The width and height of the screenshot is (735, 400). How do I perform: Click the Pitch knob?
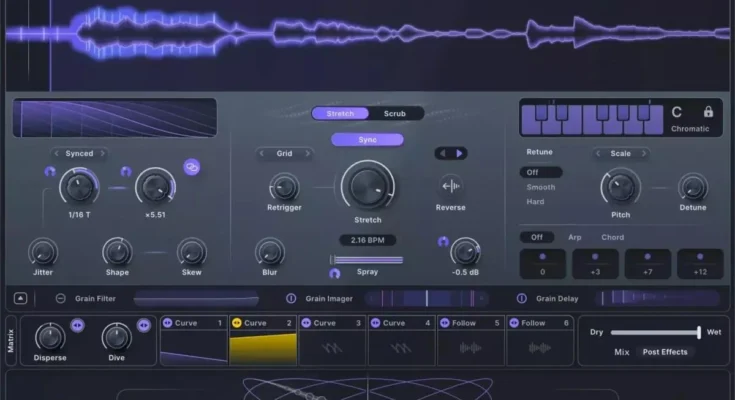tap(620, 188)
